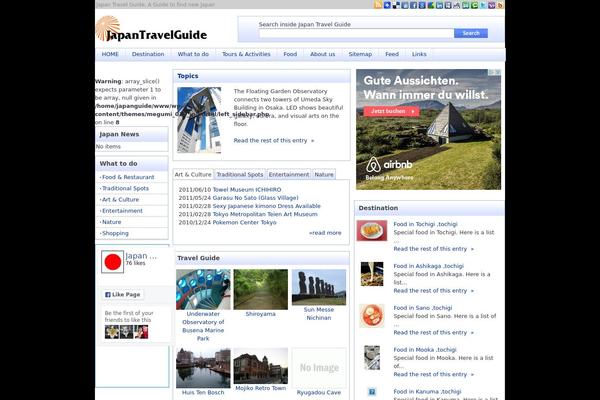
Task: Open the Feed navigation item
Action: click(392, 54)
